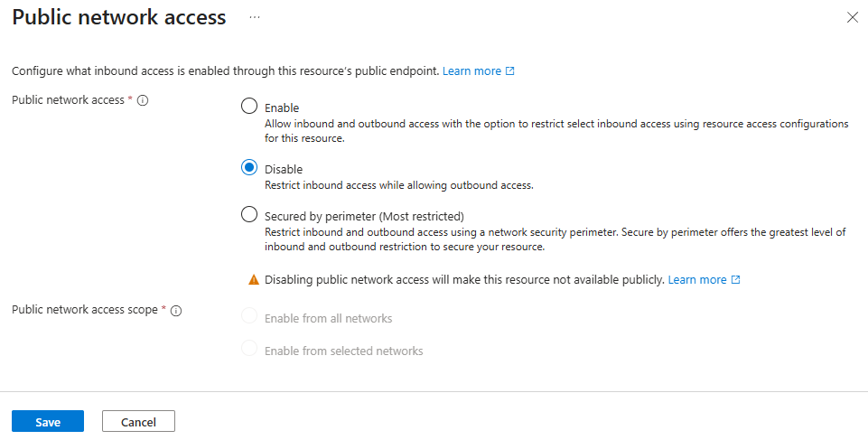Click the Public network access heading title
The width and height of the screenshot is (868, 440).
coord(119,17)
